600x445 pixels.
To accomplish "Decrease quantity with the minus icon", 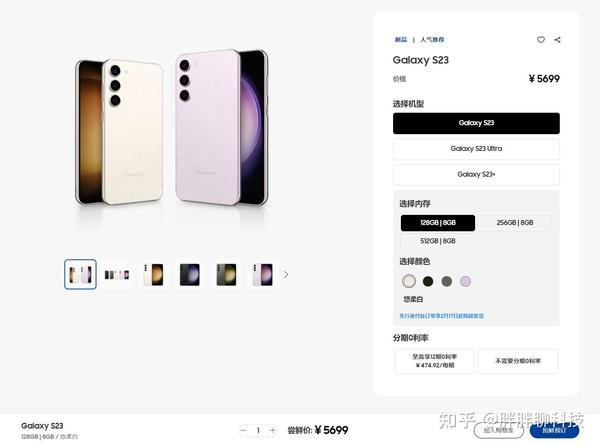I will click(243, 430).
